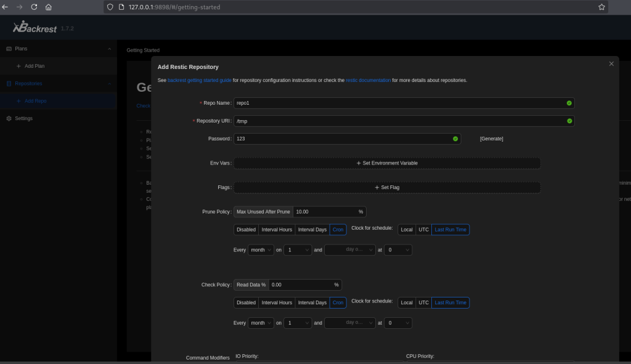
Task: Open the Prune Policy 'month' dropdown
Action: pyautogui.click(x=260, y=250)
